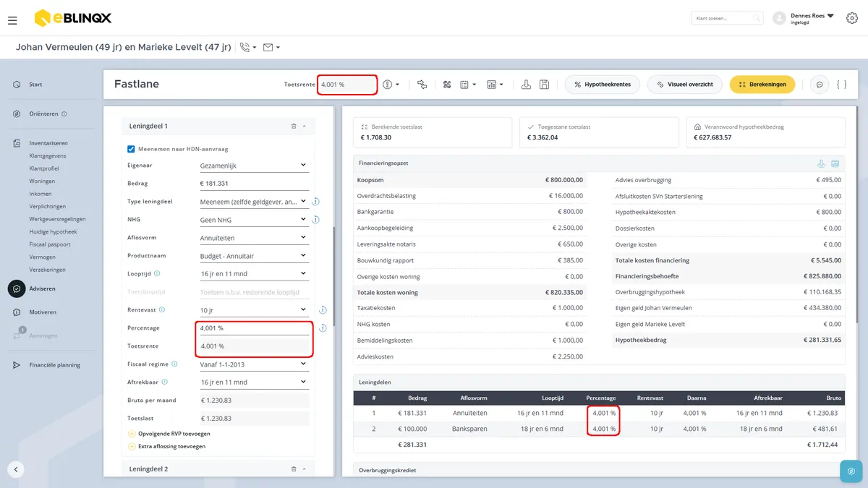Collapse the Leningdeel 1 section with the chevron
The image size is (868, 488).
click(304, 126)
